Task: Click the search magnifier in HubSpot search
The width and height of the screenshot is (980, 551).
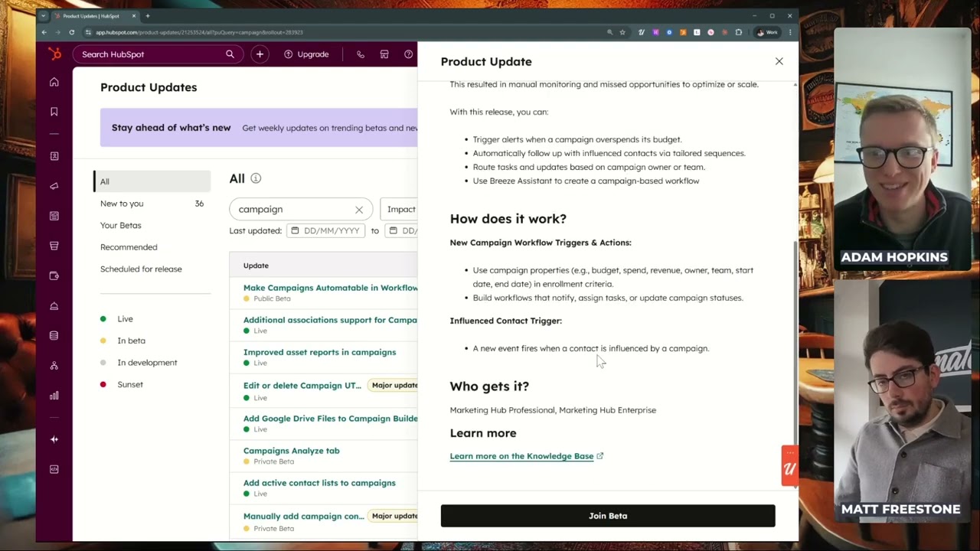Action: (230, 54)
